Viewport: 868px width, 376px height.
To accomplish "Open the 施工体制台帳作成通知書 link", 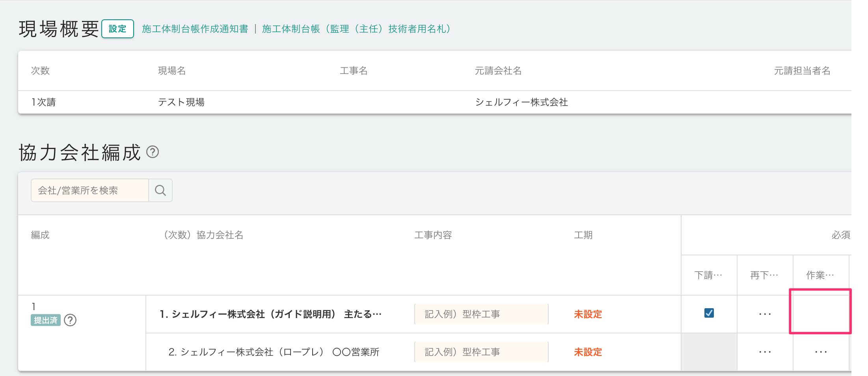I will coord(195,29).
